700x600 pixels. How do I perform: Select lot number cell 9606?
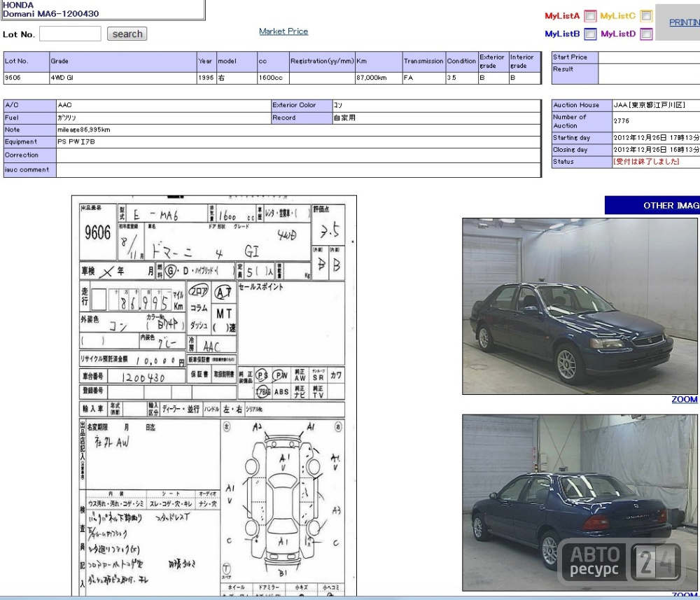coord(27,78)
